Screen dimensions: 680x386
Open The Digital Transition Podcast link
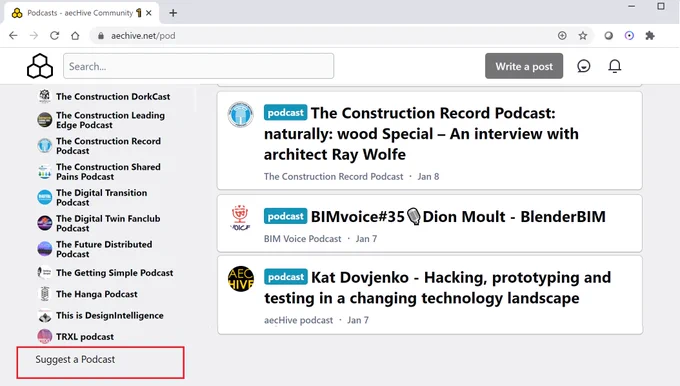[101, 197]
